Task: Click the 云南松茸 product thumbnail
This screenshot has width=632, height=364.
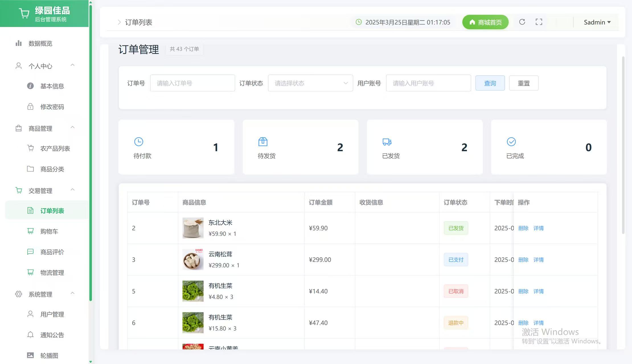Action: (x=193, y=259)
